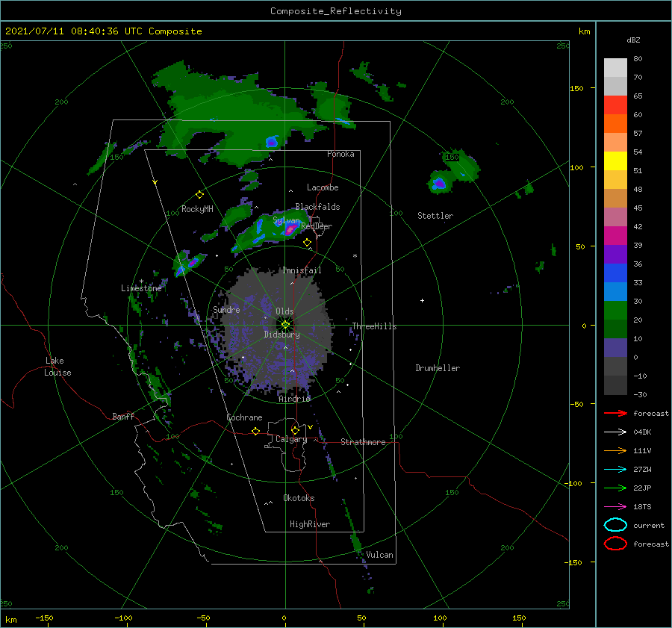Click the Cochrane city label
This screenshot has height=628, width=672.
pyautogui.click(x=244, y=417)
